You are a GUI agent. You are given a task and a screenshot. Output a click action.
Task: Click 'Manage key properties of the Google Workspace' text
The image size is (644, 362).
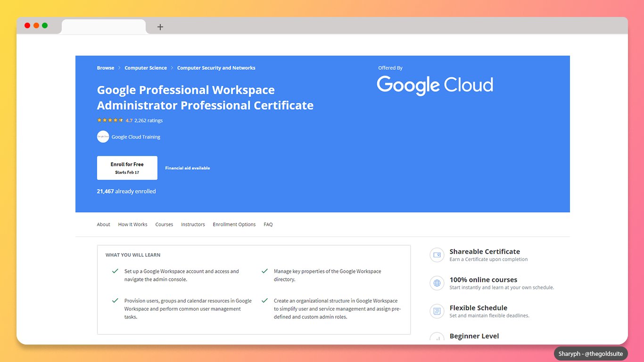pyautogui.click(x=328, y=275)
